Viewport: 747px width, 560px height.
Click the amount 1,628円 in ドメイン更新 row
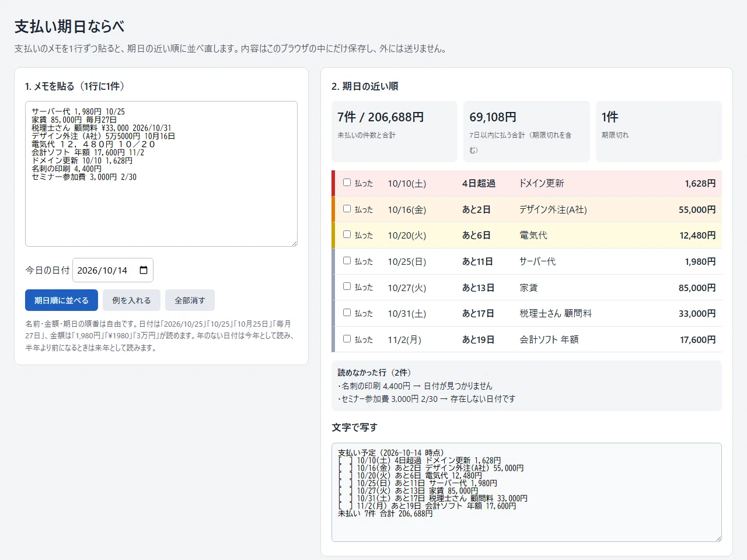700,183
